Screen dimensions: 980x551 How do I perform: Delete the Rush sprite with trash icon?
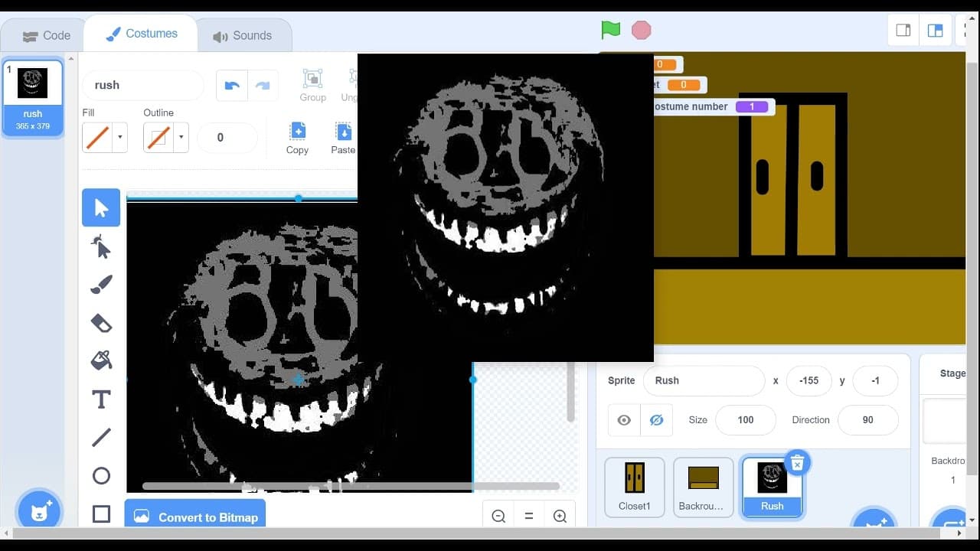[x=797, y=463]
